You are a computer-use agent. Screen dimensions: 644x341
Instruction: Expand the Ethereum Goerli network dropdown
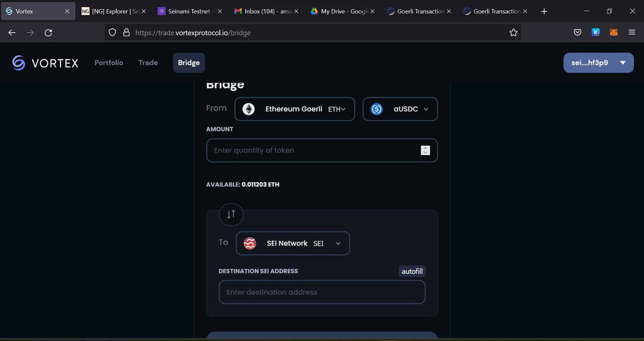pos(294,109)
